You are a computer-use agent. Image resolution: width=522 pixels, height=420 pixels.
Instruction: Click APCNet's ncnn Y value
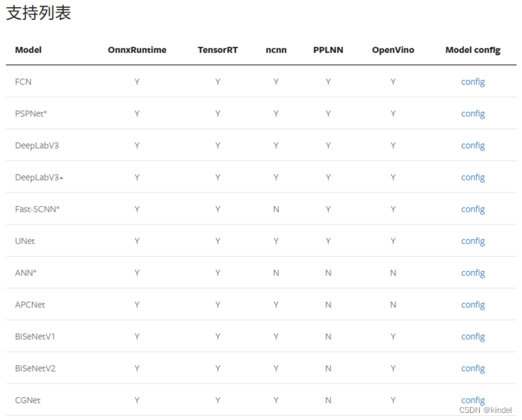[276, 305]
